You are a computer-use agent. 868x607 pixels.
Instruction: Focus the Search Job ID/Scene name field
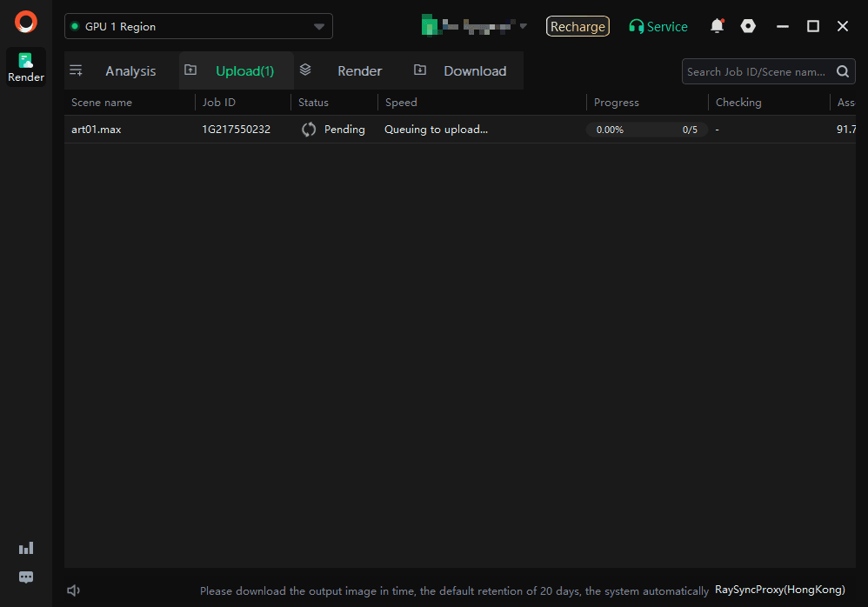(x=757, y=72)
